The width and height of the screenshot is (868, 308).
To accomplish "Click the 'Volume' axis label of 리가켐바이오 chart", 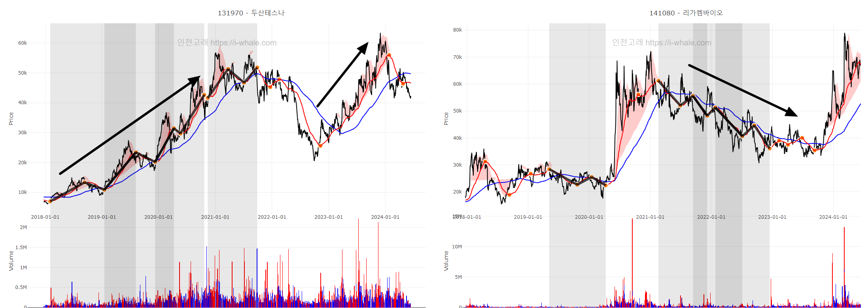I will point(446,261).
